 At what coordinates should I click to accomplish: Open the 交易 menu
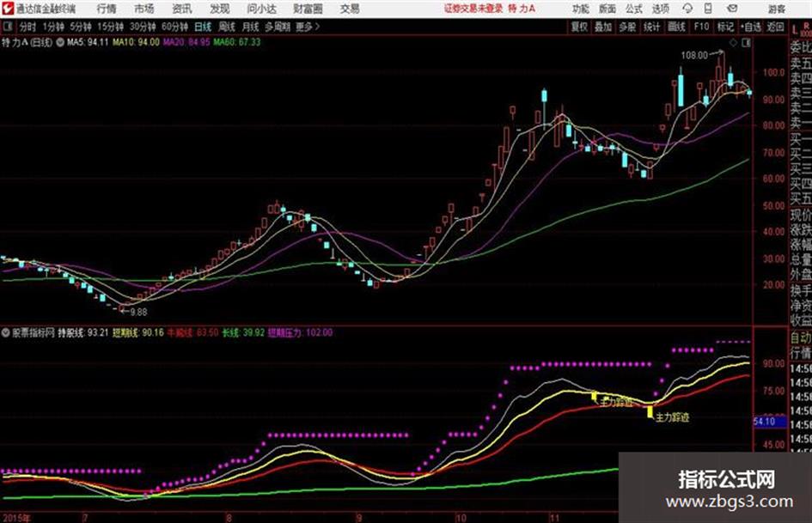(350, 9)
